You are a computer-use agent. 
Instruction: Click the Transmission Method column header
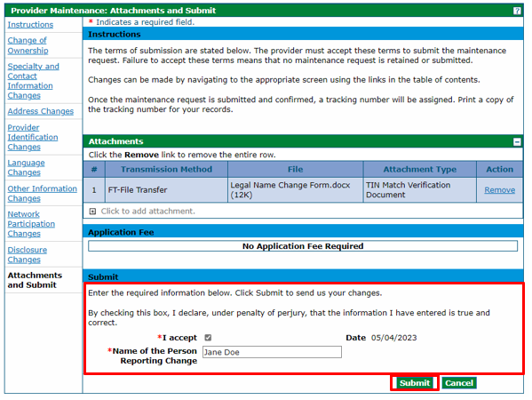click(166, 170)
